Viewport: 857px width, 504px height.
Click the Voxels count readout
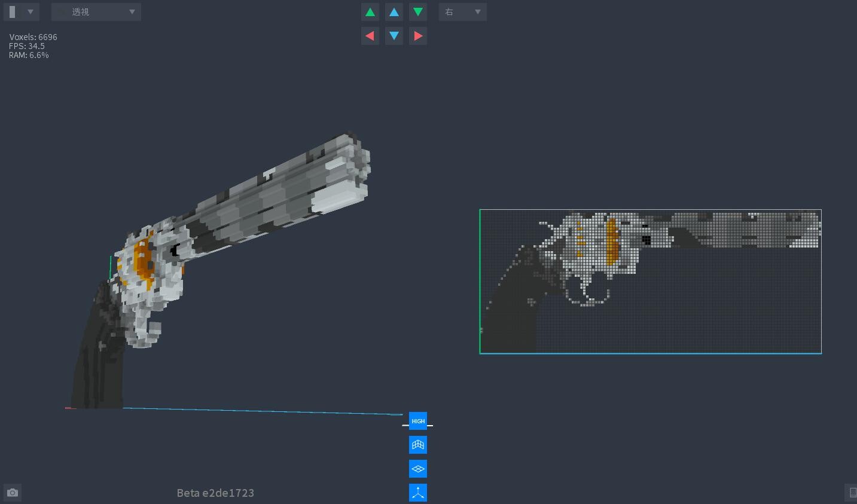coord(33,36)
